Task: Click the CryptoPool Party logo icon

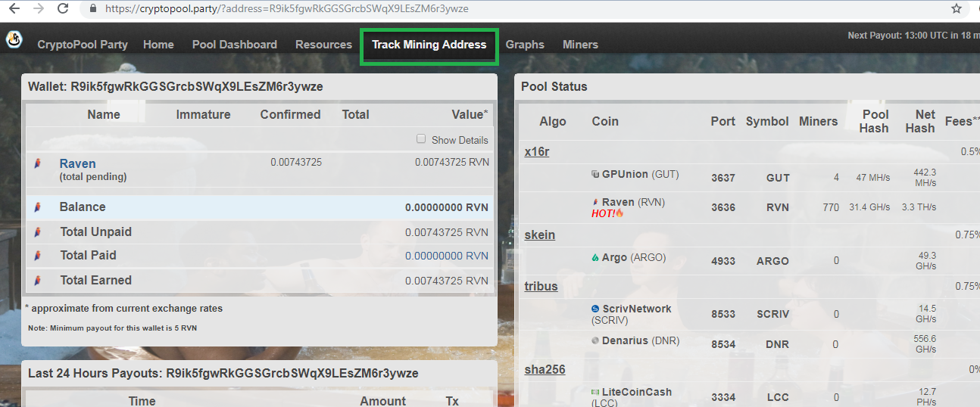Action: [x=14, y=40]
